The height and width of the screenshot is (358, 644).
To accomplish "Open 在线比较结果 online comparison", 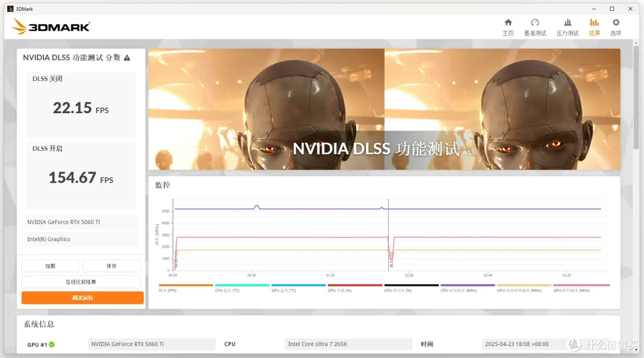I will [81, 282].
